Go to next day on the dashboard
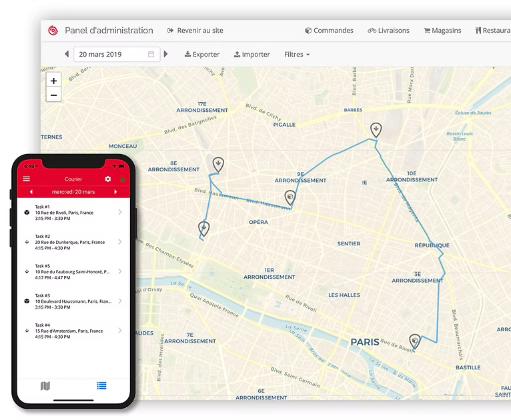This screenshot has width=511, height=420. [166, 54]
